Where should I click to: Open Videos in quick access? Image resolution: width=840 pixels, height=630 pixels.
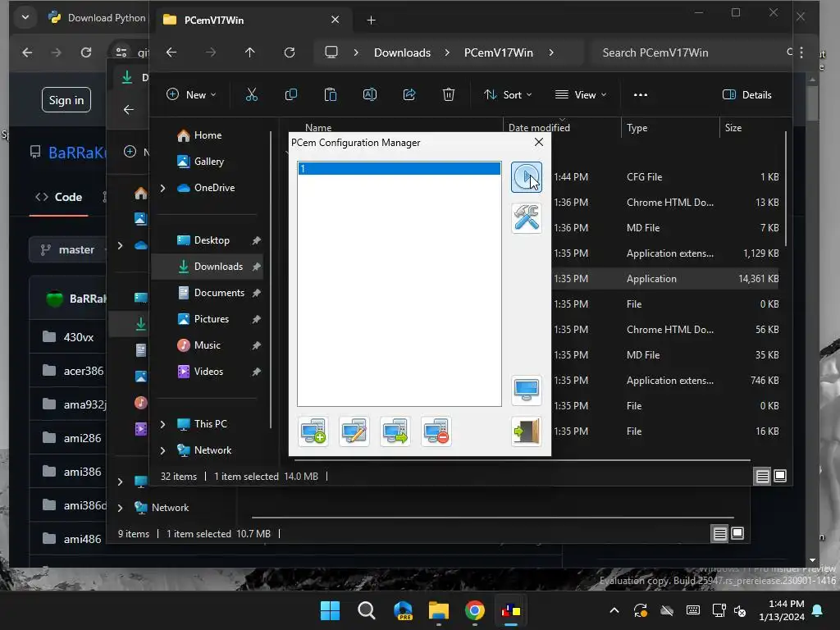pos(208,372)
